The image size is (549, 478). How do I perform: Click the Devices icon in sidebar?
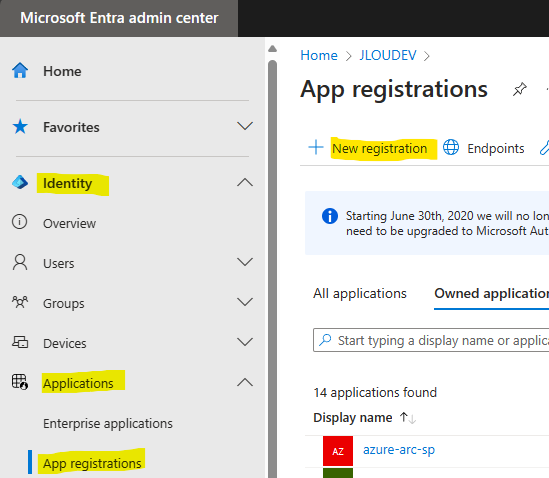point(20,342)
